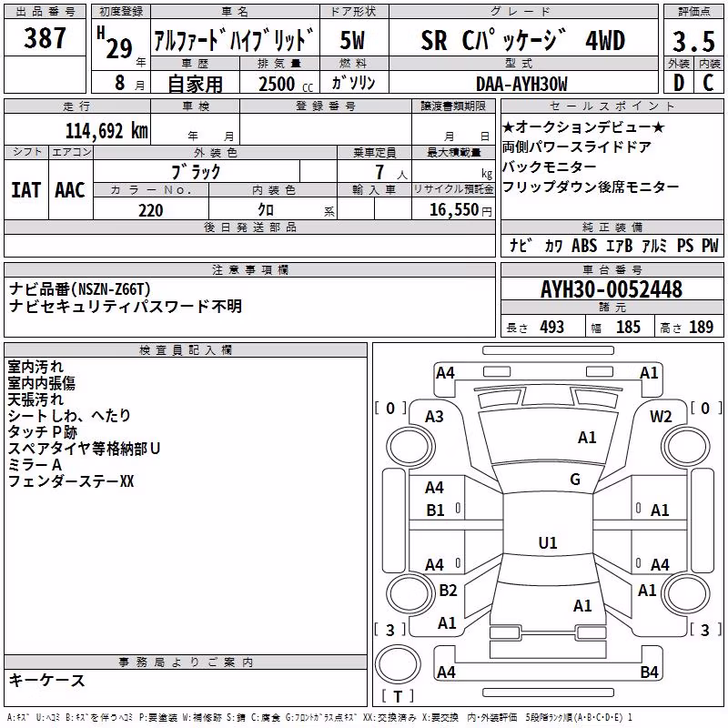Select the office notice キーケース
This screenshot has width=728, height=728.
click(47, 680)
